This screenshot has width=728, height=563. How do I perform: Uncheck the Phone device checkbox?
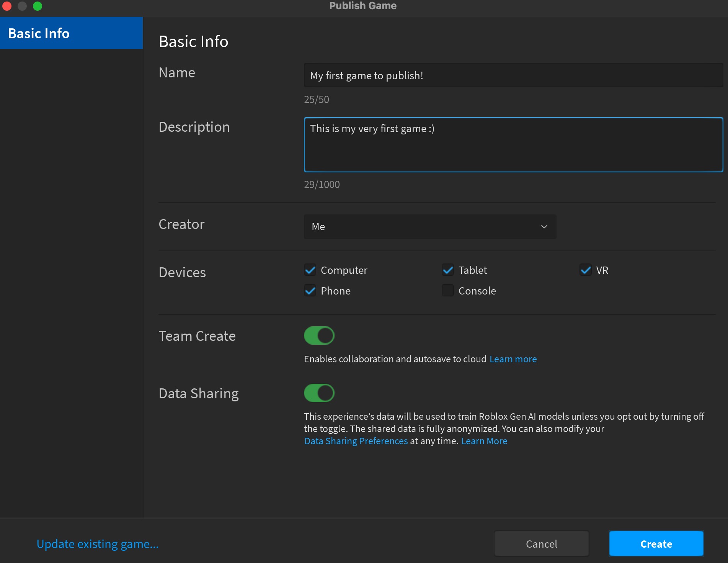click(x=310, y=291)
